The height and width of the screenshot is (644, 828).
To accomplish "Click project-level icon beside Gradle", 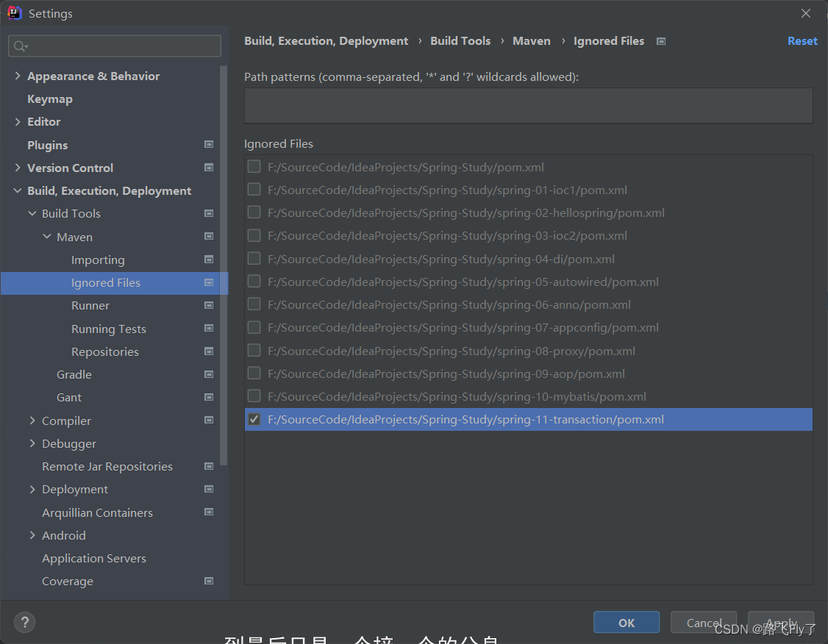I will (209, 374).
